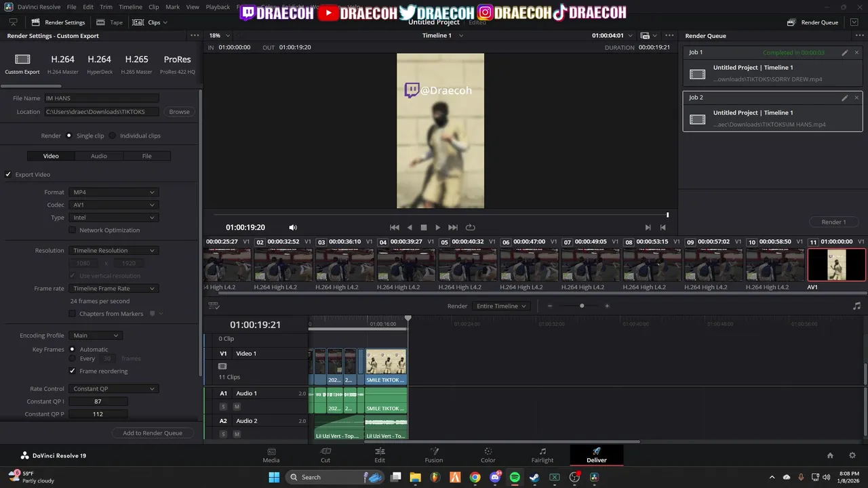Open the Render Entire Timeline dropdown

pos(501,306)
